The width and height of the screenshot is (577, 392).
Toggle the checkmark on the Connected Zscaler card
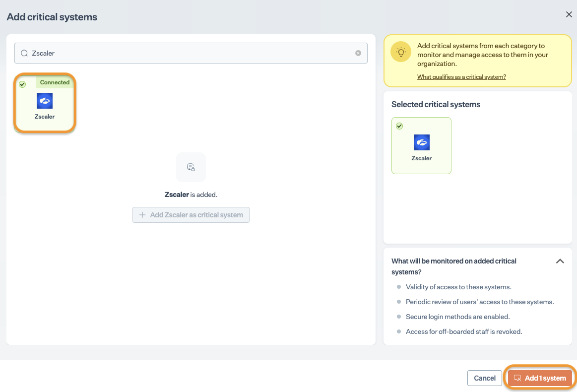(x=22, y=84)
